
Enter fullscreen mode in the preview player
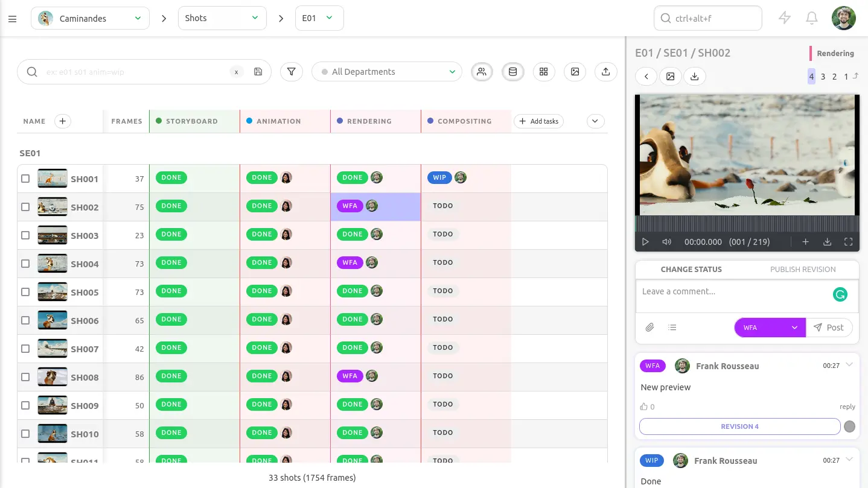(x=848, y=242)
